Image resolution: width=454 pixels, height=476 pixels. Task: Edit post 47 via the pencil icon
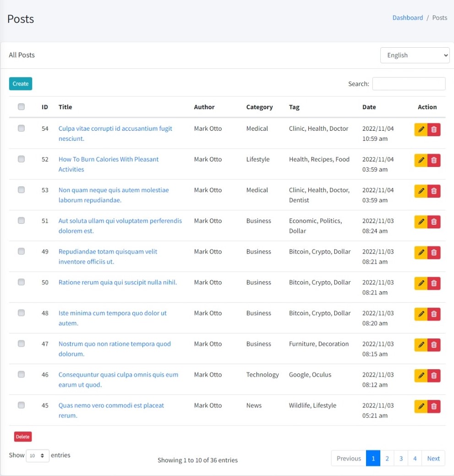pos(421,345)
